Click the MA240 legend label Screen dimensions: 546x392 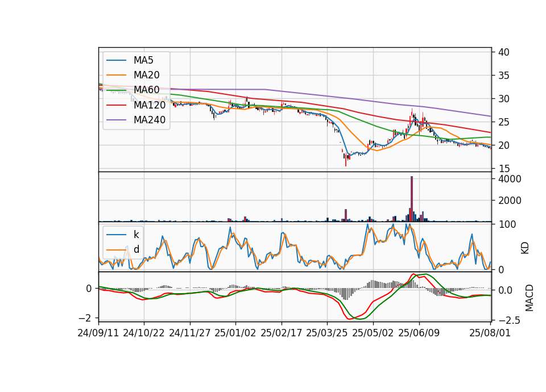[x=150, y=120]
